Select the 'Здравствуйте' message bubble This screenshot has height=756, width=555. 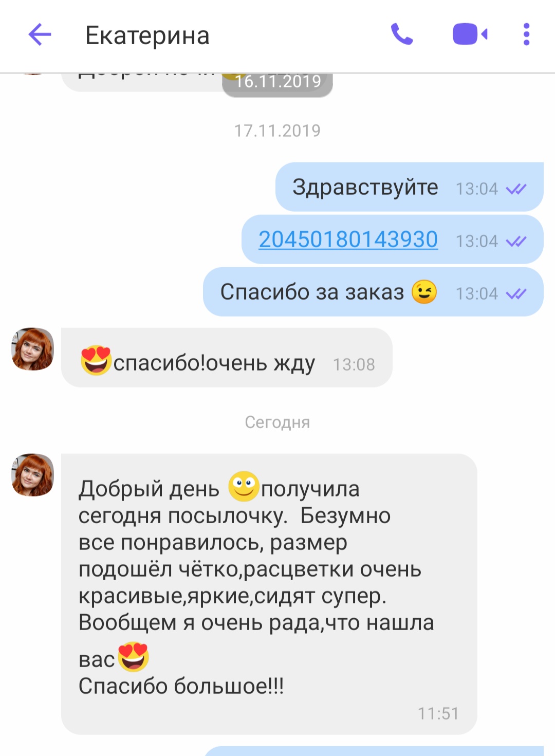[410, 187]
